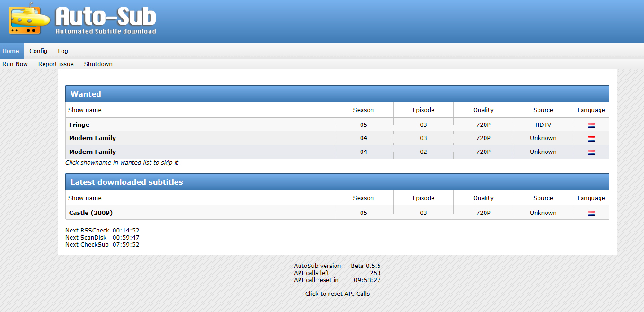Click the Quality column header in Wanted table
This screenshot has height=312, width=644.
(483, 110)
